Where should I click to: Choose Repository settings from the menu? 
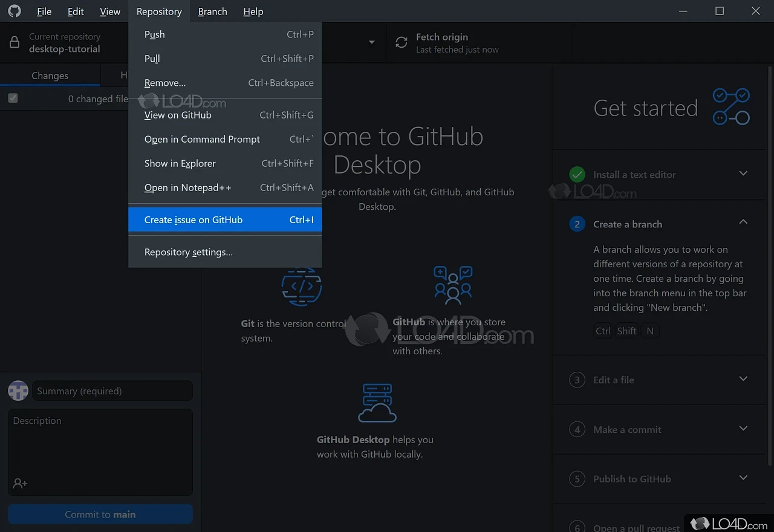[x=189, y=252]
